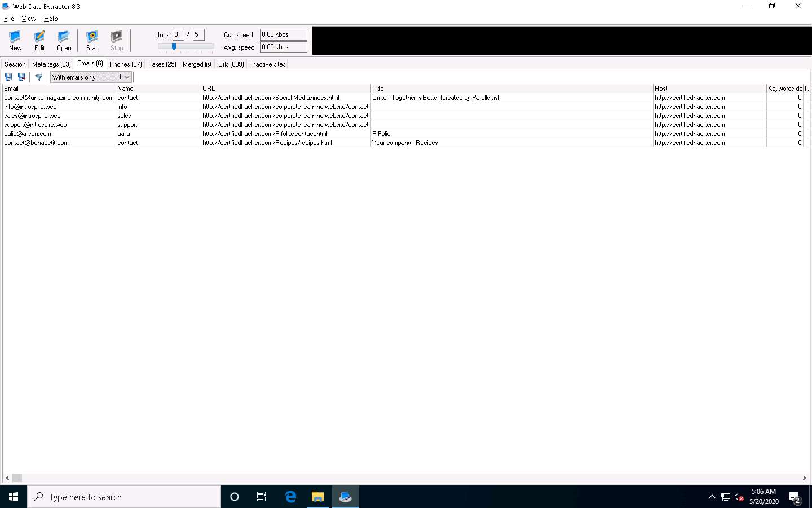Screen dimensions: 812x508
Task: Click the Social Media/index.html URL cell
Action: [x=286, y=98]
